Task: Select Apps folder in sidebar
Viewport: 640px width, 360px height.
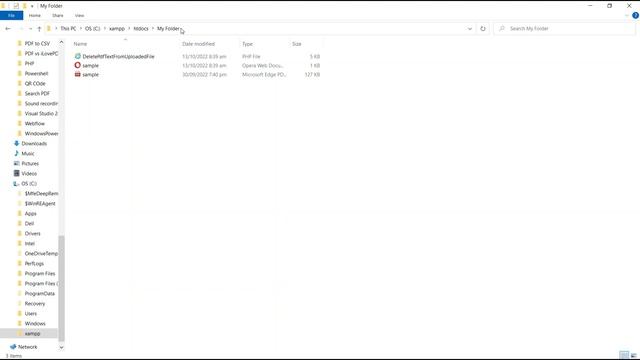Action: [x=31, y=213]
